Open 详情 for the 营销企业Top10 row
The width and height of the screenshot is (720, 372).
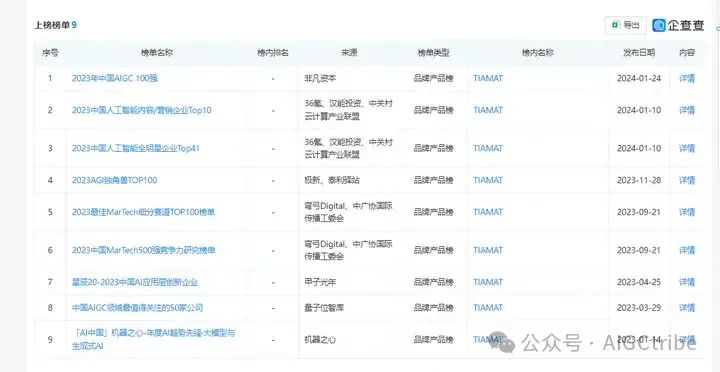(687, 110)
